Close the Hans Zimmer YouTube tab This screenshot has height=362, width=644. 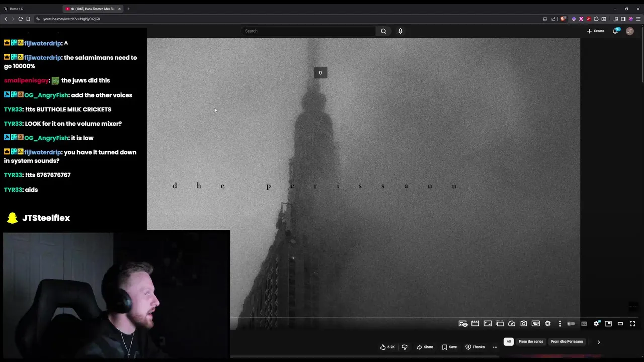[x=119, y=9]
